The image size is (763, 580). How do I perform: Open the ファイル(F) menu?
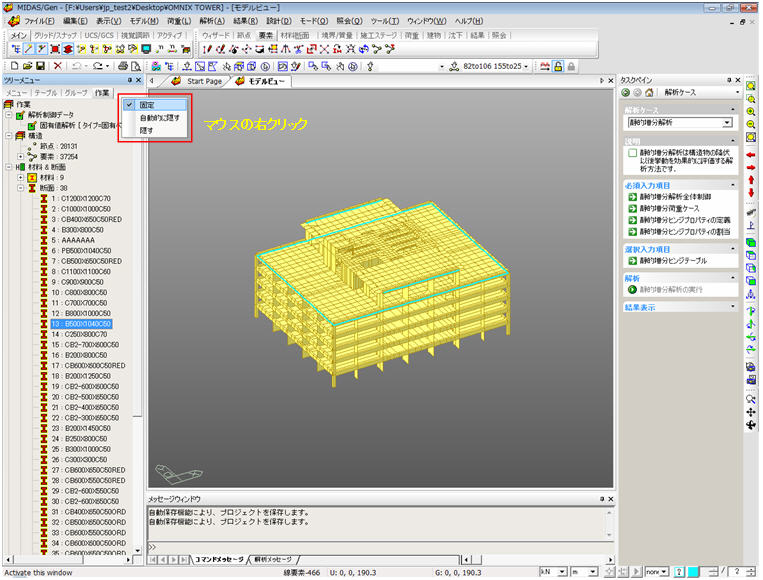pos(39,21)
